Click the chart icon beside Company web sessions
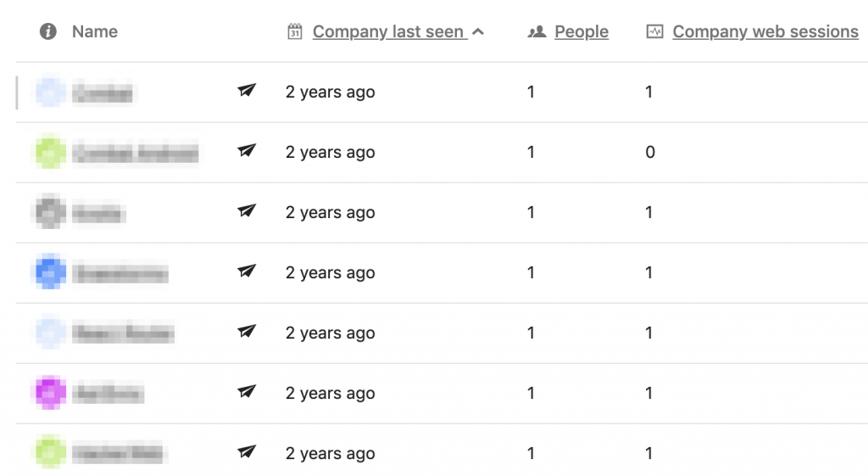This screenshot has width=868, height=476. [x=654, y=31]
